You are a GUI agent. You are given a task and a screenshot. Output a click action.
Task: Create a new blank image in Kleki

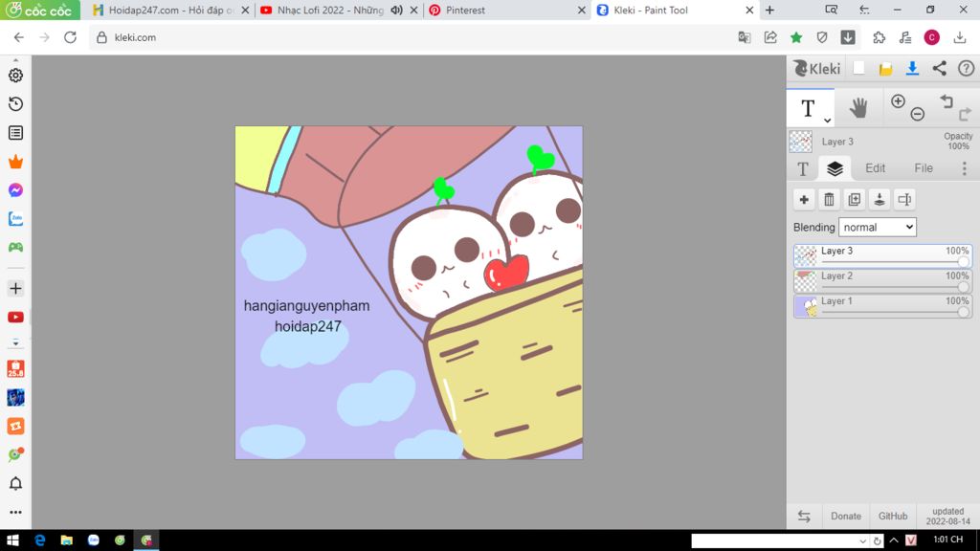[858, 68]
